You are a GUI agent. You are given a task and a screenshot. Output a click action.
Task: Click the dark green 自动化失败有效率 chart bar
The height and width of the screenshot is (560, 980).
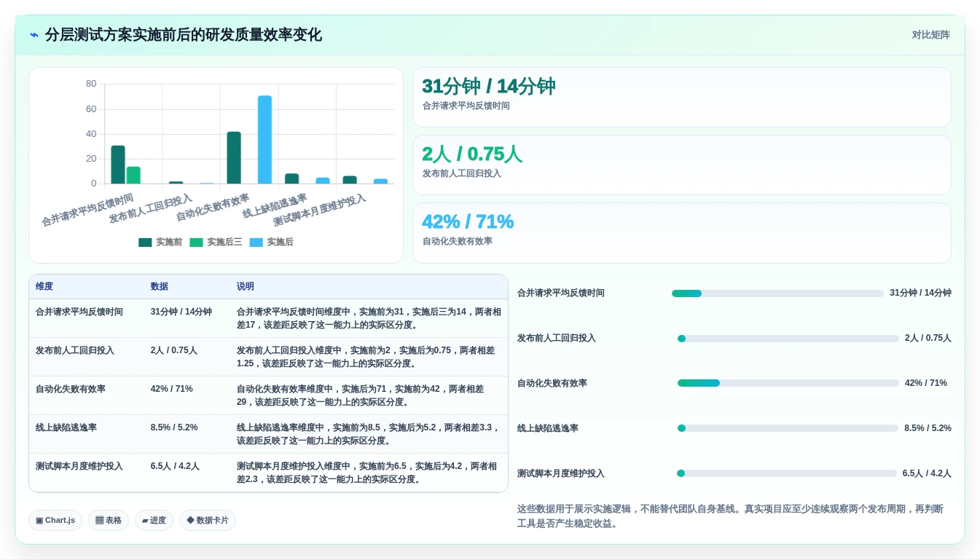(234, 158)
